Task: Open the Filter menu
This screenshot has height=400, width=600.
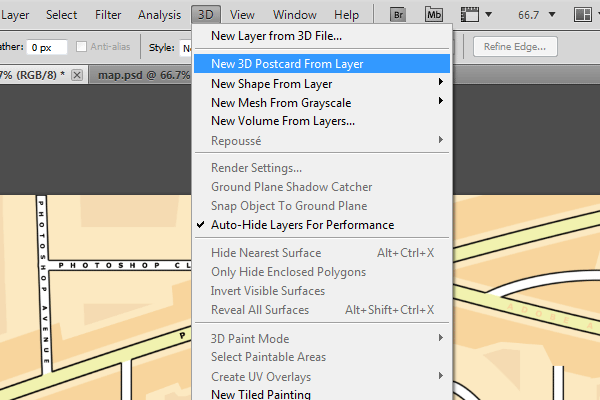Action: tap(108, 15)
